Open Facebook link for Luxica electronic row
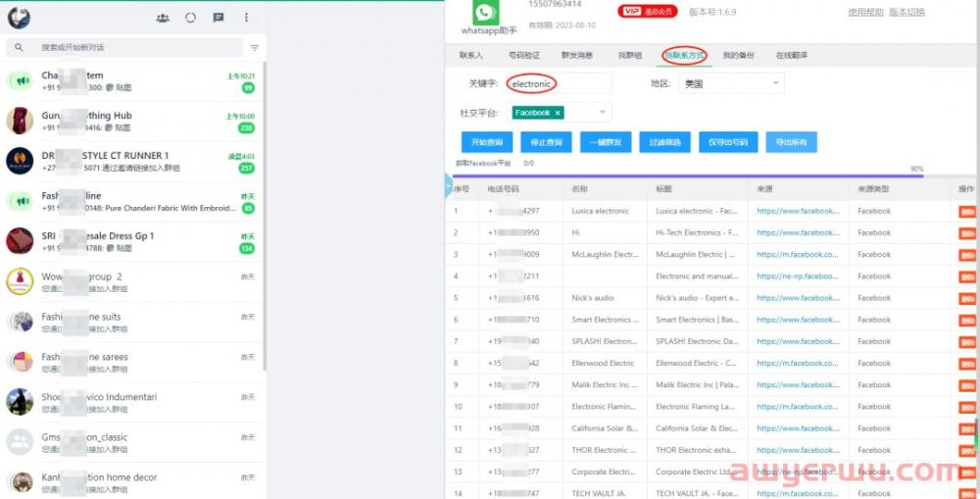The width and height of the screenshot is (980, 499). coord(798,211)
